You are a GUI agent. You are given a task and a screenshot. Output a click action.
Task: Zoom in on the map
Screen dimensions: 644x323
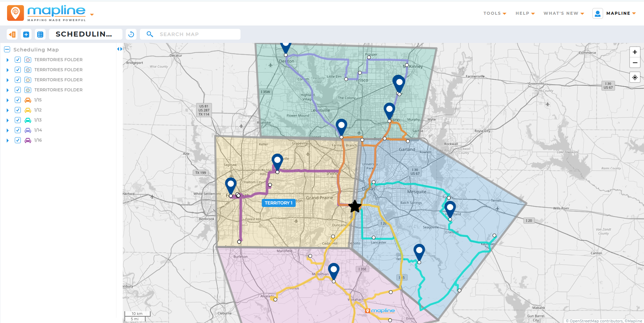[635, 52]
